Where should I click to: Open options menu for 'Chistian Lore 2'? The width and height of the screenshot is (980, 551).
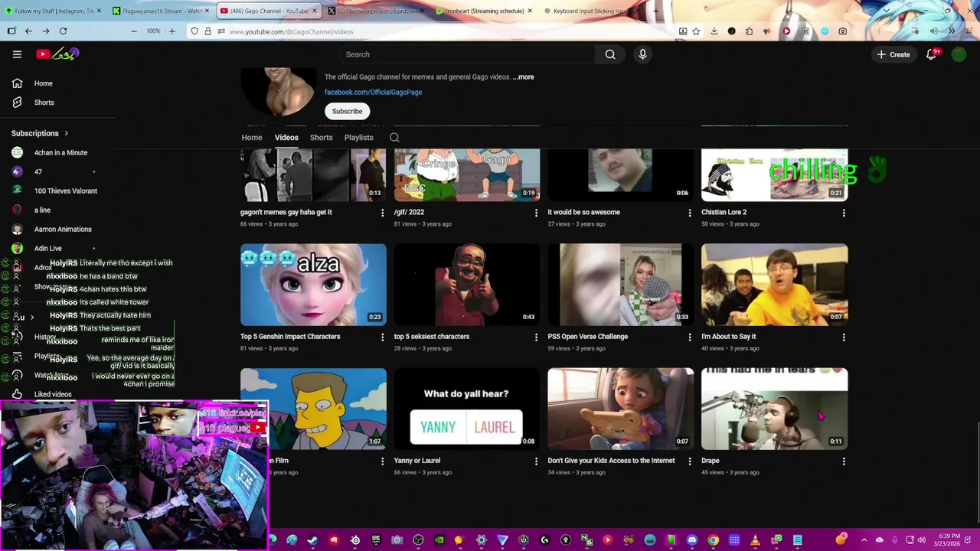pyautogui.click(x=844, y=213)
